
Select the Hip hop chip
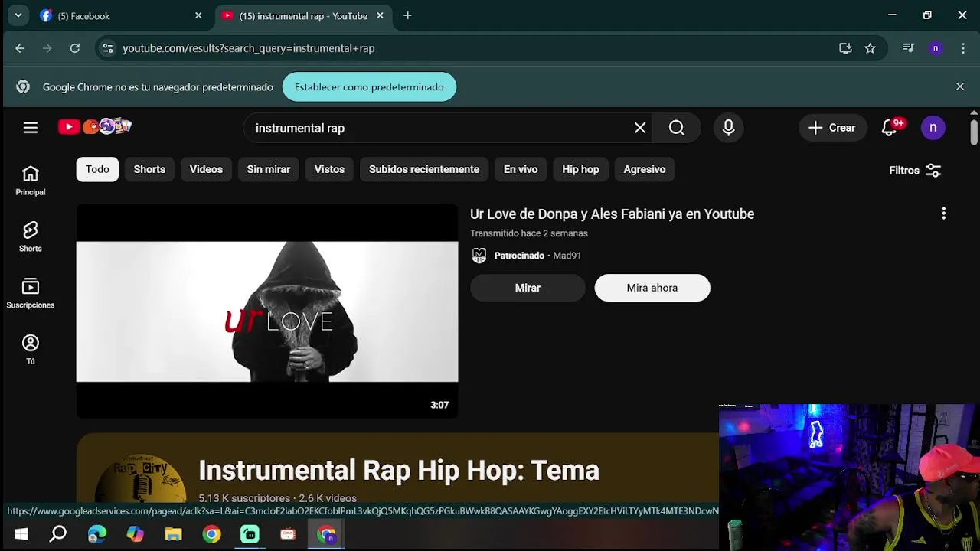580,169
